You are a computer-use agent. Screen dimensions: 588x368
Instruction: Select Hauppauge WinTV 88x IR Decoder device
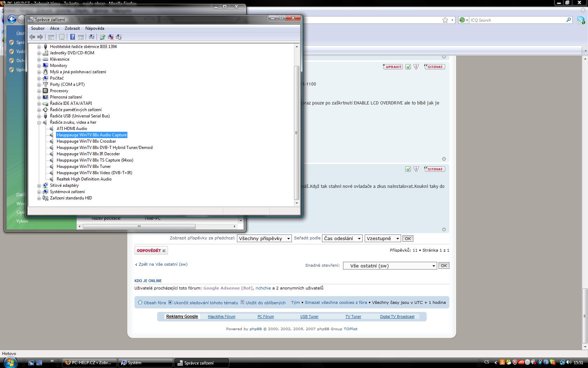(x=88, y=154)
